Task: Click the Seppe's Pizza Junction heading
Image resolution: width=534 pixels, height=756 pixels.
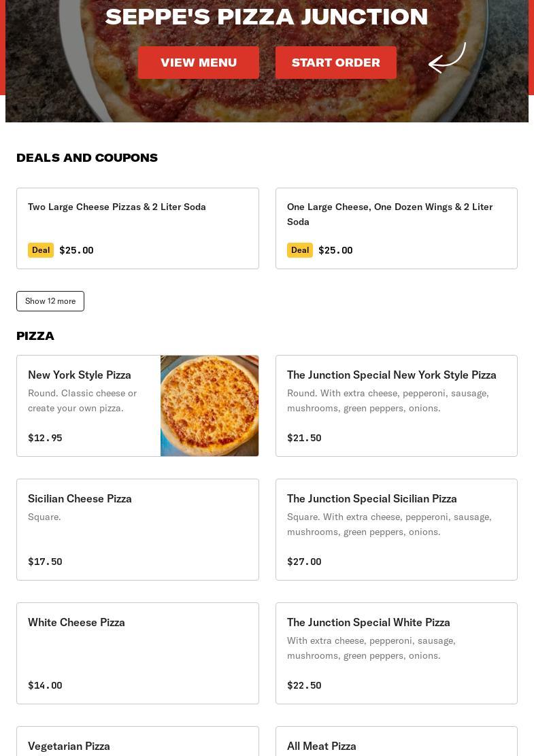Action: [267, 16]
